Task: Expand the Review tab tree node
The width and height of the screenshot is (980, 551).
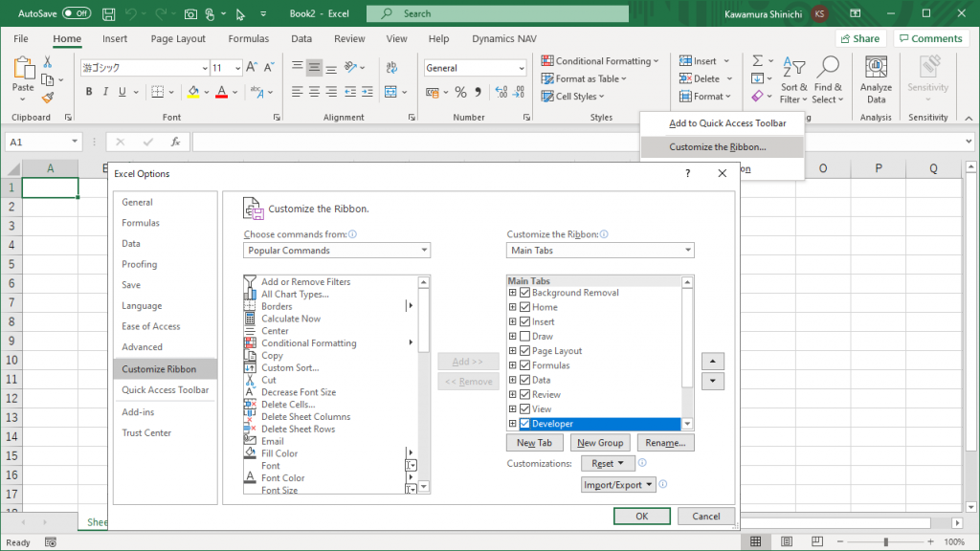Action: point(513,394)
